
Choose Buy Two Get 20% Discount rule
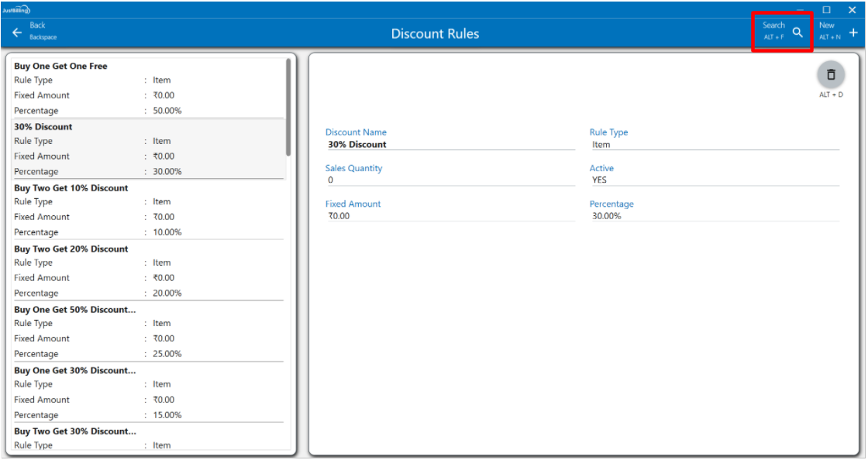71,249
